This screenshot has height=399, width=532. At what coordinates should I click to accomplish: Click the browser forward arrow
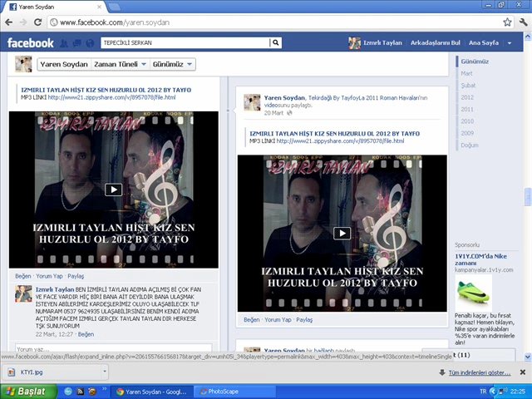coord(23,22)
